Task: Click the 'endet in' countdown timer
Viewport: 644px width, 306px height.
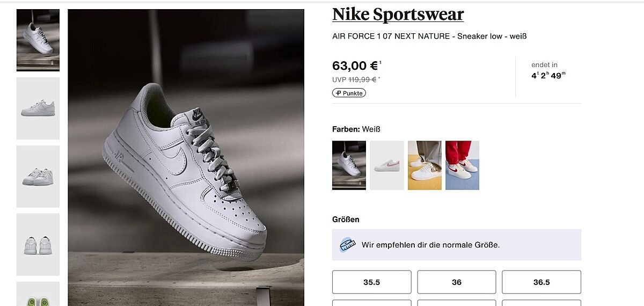Action: (x=548, y=71)
